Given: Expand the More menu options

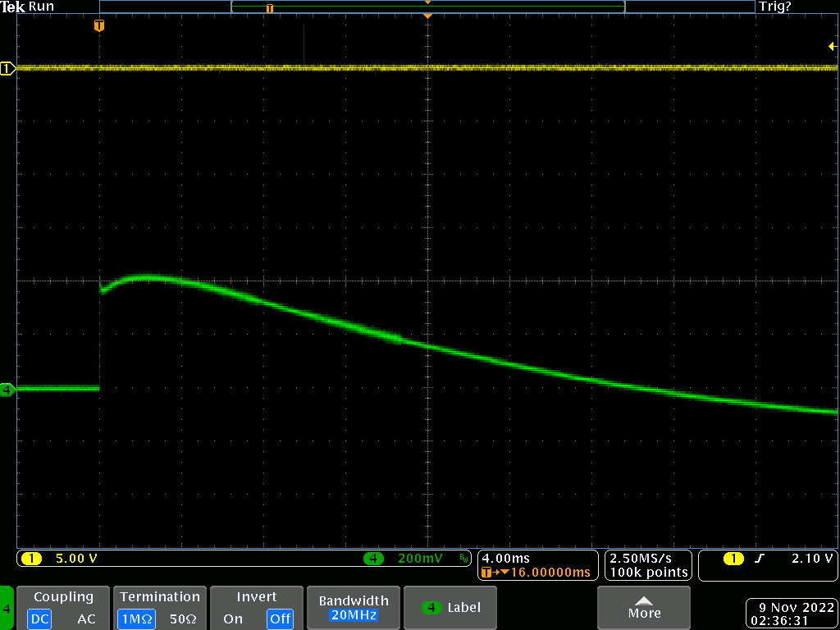Looking at the screenshot, I should coord(644,608).
